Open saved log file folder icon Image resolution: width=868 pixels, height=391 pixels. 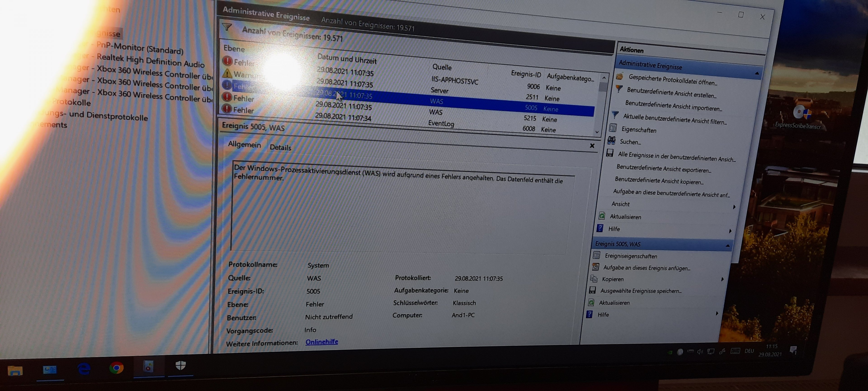(x=619, y=76)
